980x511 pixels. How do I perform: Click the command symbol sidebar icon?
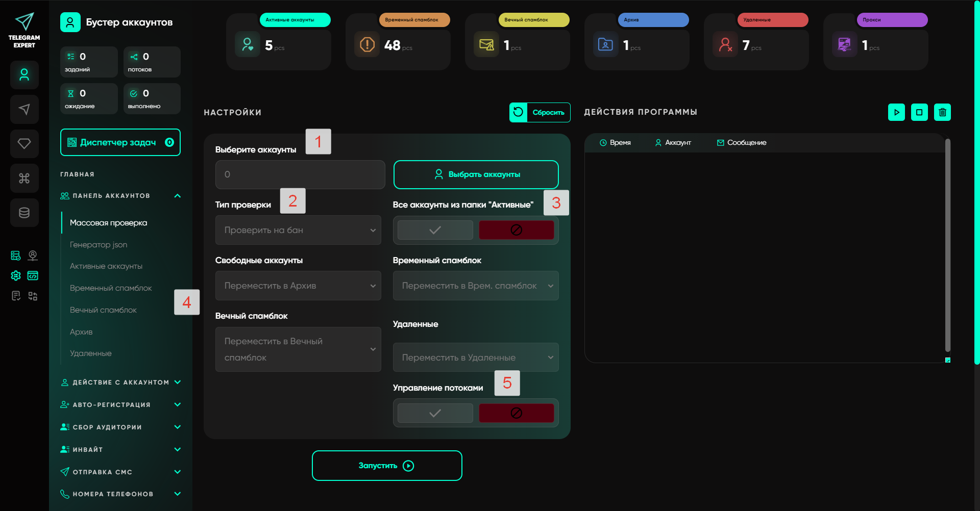[x=24, y=178]
